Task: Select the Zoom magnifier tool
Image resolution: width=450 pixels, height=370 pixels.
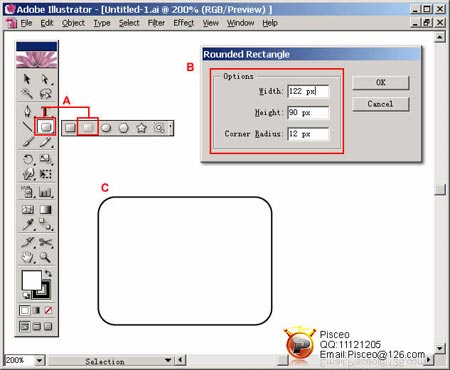Action: 46,257
